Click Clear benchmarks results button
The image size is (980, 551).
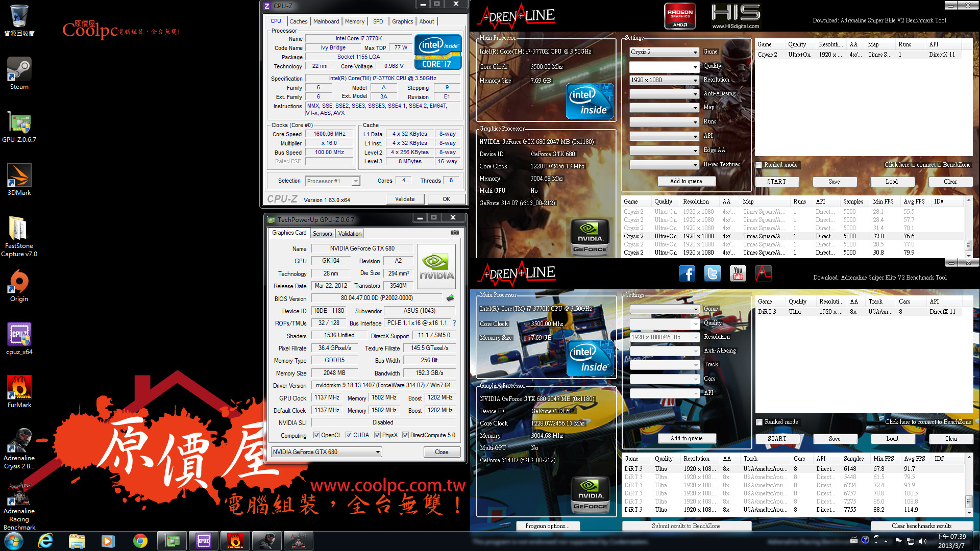tap(921, 526)
